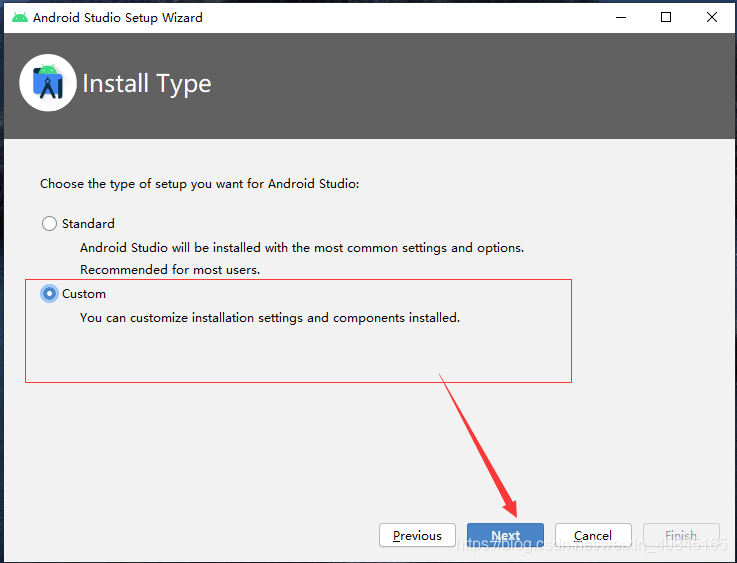Screen dimensions: 737x563
Task: Minimize the Setup Wizard window
Action: (x=621, y=17)
